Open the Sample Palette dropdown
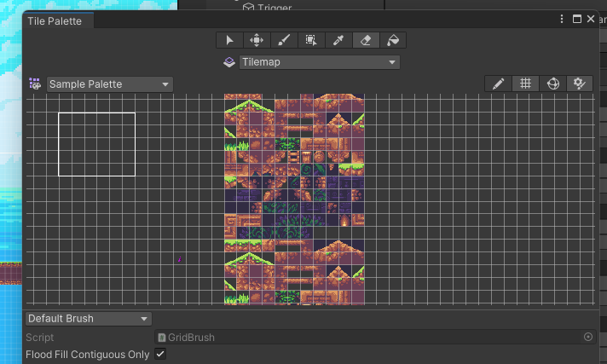 (x=110, y=84)
